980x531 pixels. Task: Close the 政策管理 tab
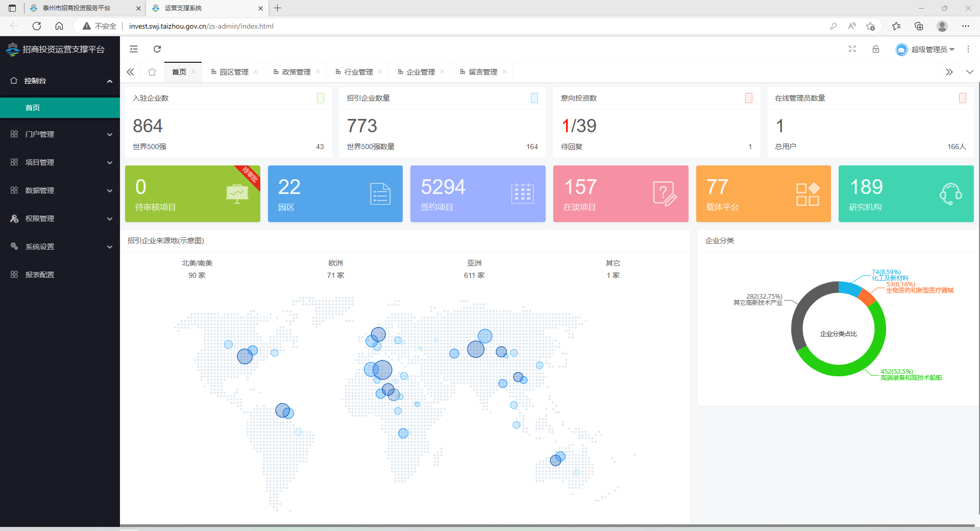318,72
